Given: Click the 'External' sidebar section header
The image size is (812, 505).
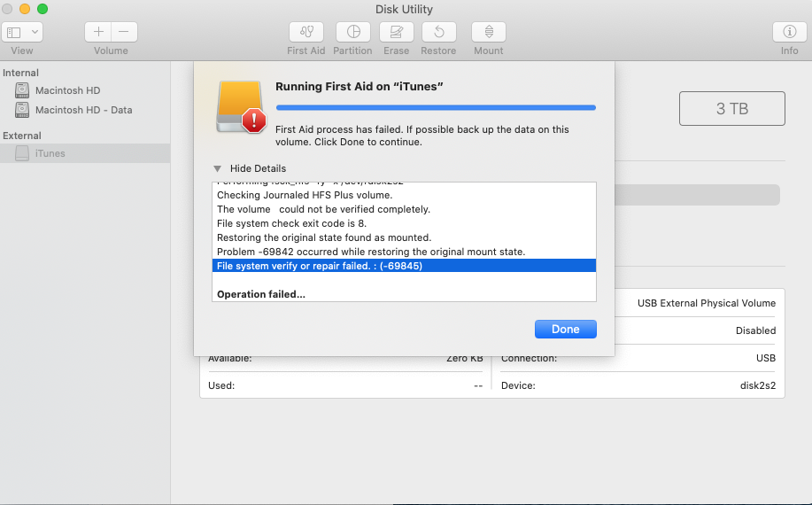Looking at the screenshot, I should (22, 136).
